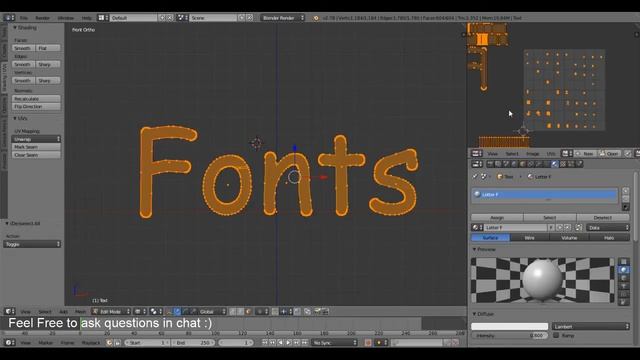This screenshot has width=640, height=360.
Task: Open the Physics properties tab icon
Action: [580, 164]
